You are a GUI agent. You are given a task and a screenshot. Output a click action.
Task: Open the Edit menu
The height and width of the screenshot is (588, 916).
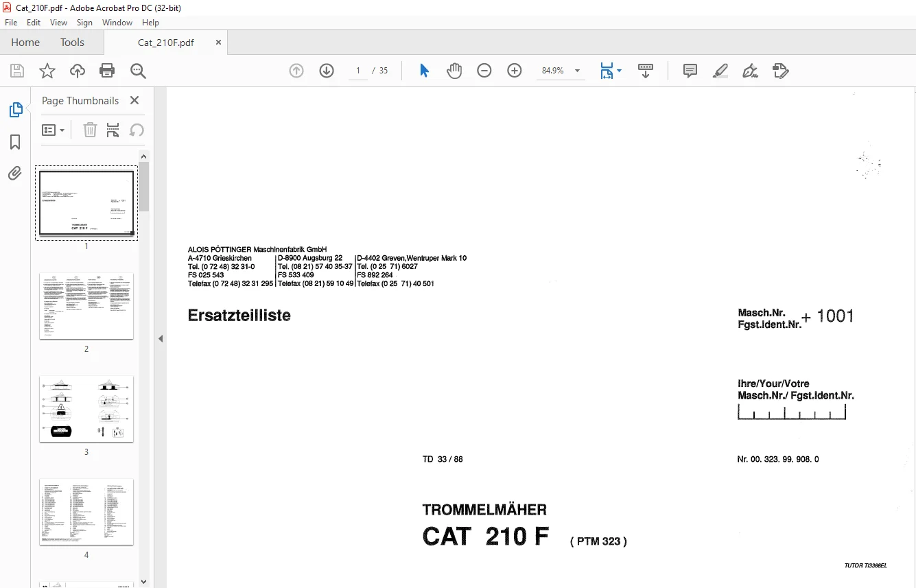pyautogui.click(x=34, y=23)
